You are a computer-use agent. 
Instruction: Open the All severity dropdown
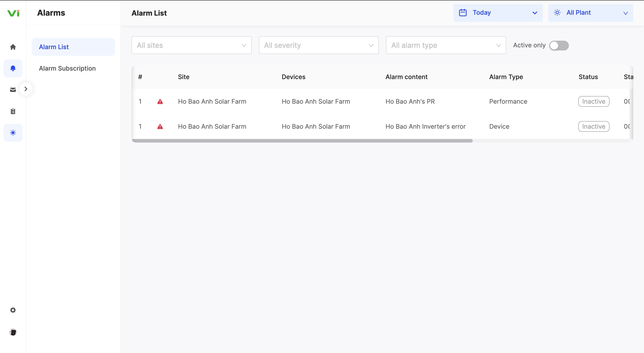tap(318, 45)
